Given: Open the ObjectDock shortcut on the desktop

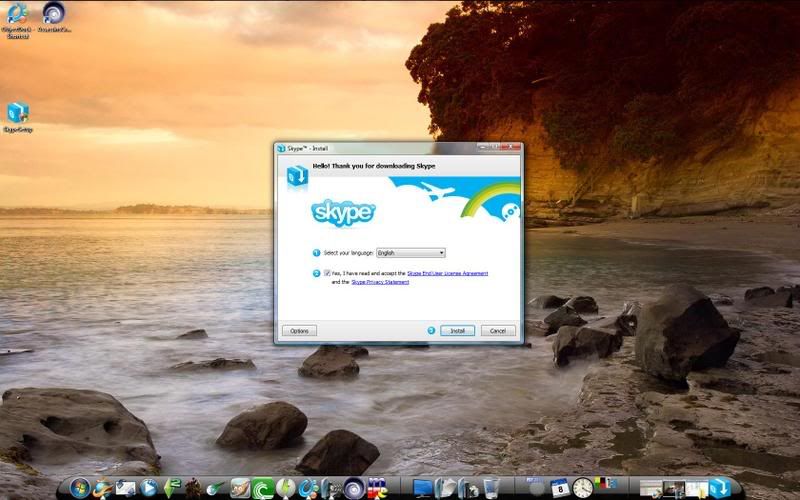Looking at the screenshot, I should tap(17, 19).
